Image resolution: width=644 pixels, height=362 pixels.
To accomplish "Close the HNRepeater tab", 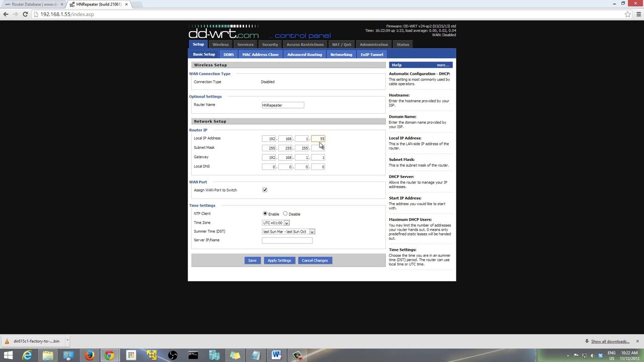I will point(126,4).
